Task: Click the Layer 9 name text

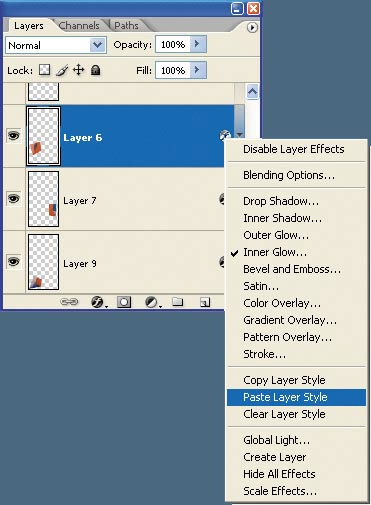Action: coord(80,264)
